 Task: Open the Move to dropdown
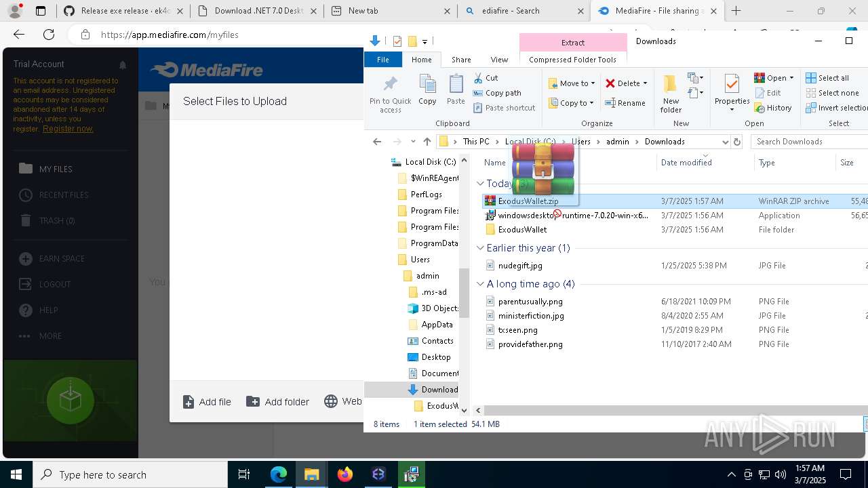pyautogui.click(x=572, y=83)
